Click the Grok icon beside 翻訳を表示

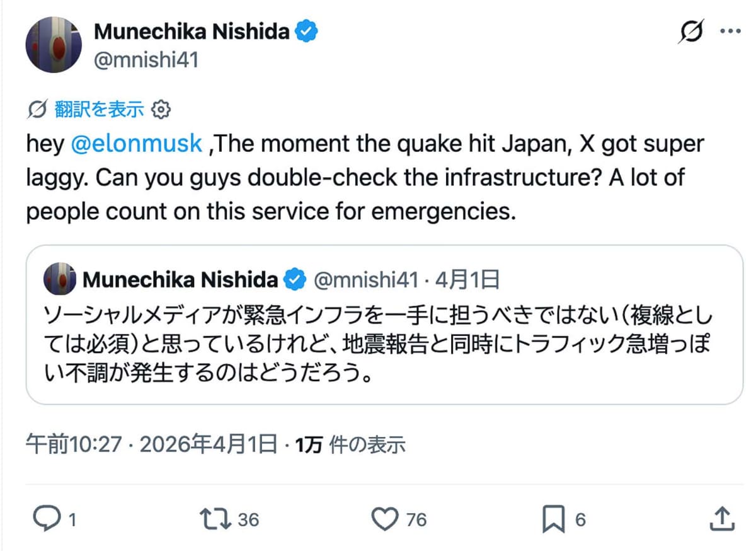point(38,108)
